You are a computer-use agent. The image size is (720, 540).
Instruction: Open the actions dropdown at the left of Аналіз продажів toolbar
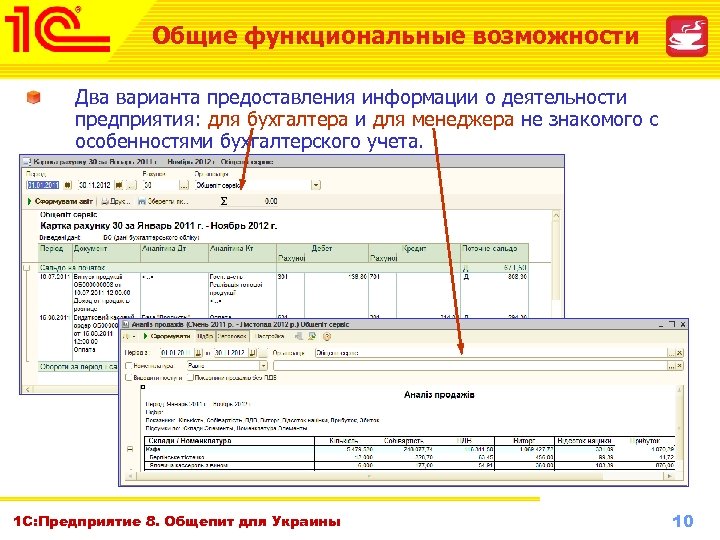(x=130, y=337)
